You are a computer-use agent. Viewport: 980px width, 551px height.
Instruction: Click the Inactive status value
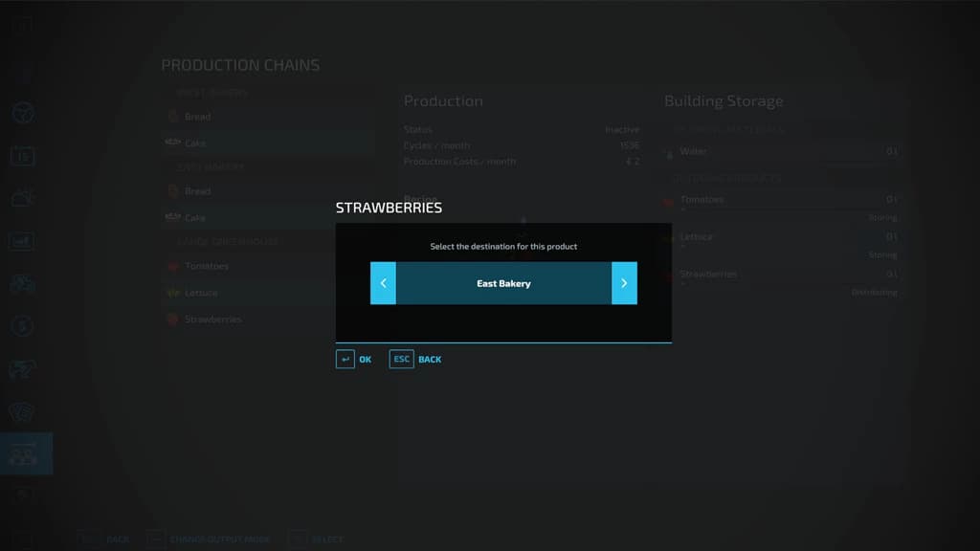tap(622, 129)
